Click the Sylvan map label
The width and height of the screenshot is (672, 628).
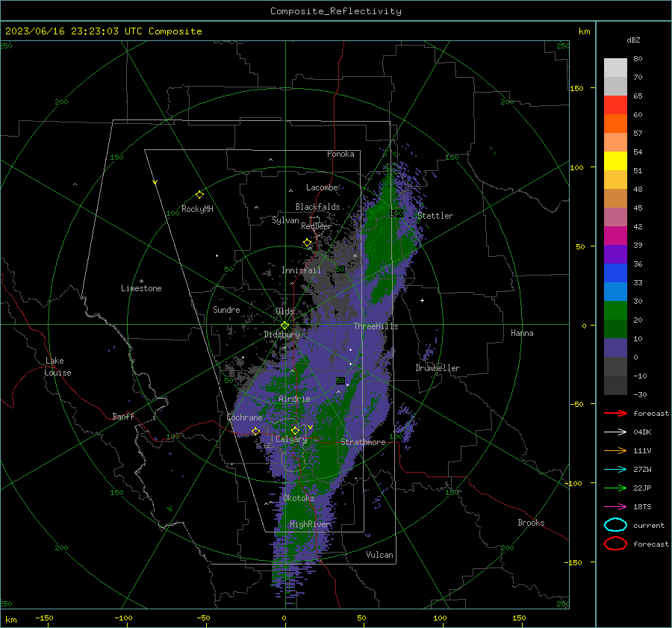click(285, 220)
